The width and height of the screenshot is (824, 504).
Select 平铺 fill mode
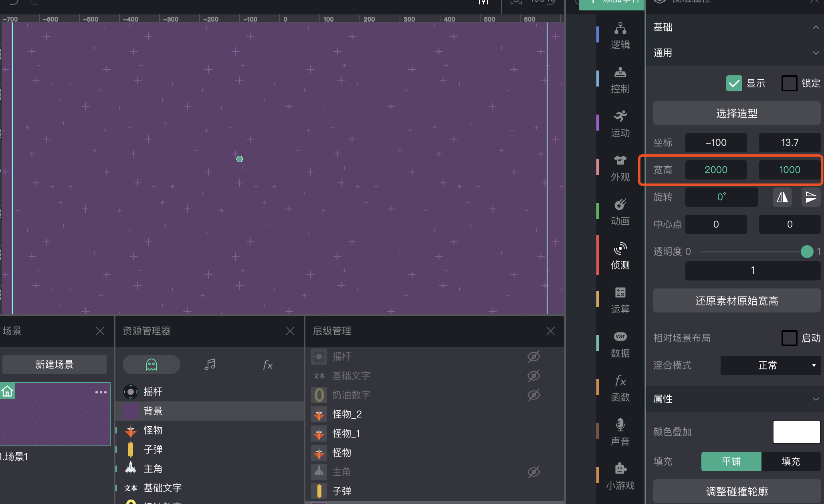click(x=731, y=462)
